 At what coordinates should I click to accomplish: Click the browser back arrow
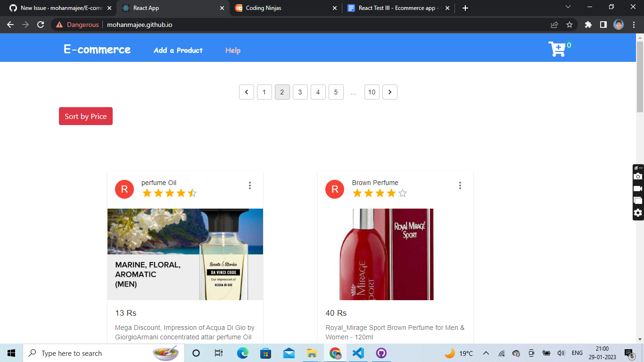point(10,25)
